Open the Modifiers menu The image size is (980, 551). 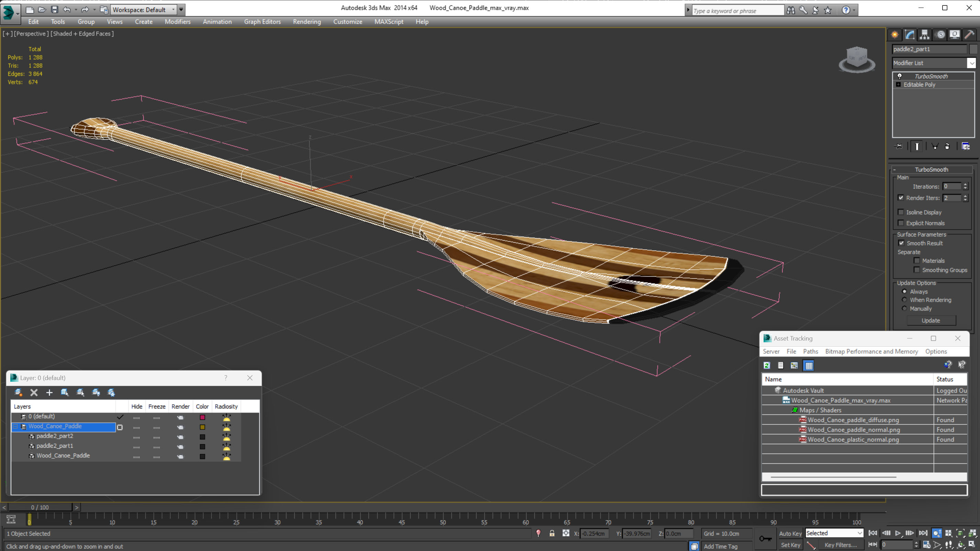(x=178, y=22)
